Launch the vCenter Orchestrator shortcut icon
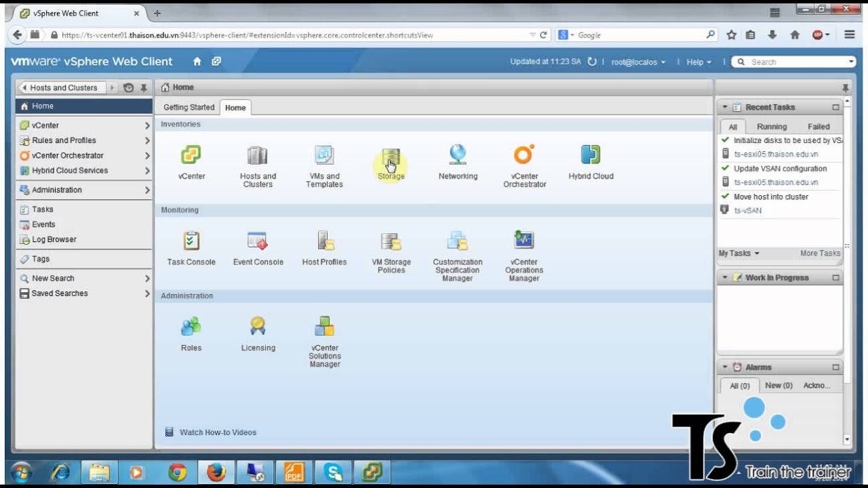868x488 pixels. (x=524, y=155)
